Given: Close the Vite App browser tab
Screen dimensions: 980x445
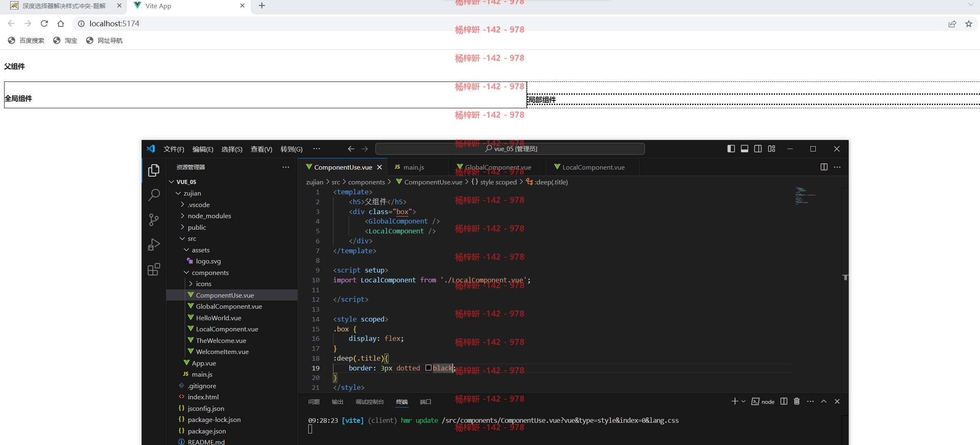Looking at the screenshot, I should [x=242, y=6].
